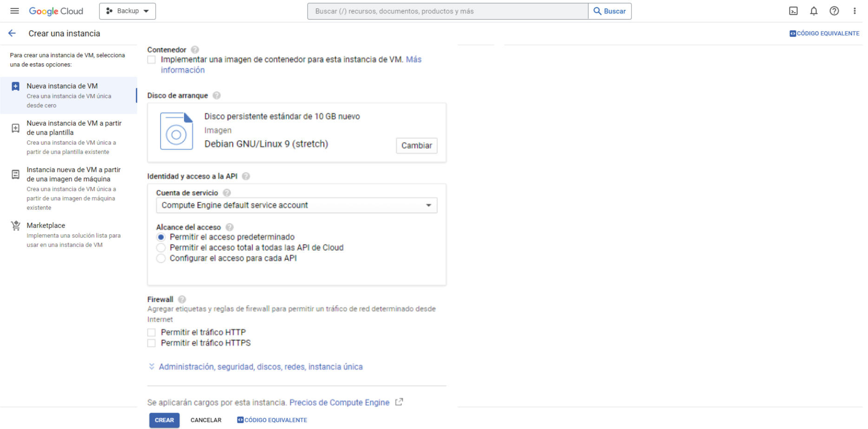
Task: Click the search input field
Action: point(447,11)
